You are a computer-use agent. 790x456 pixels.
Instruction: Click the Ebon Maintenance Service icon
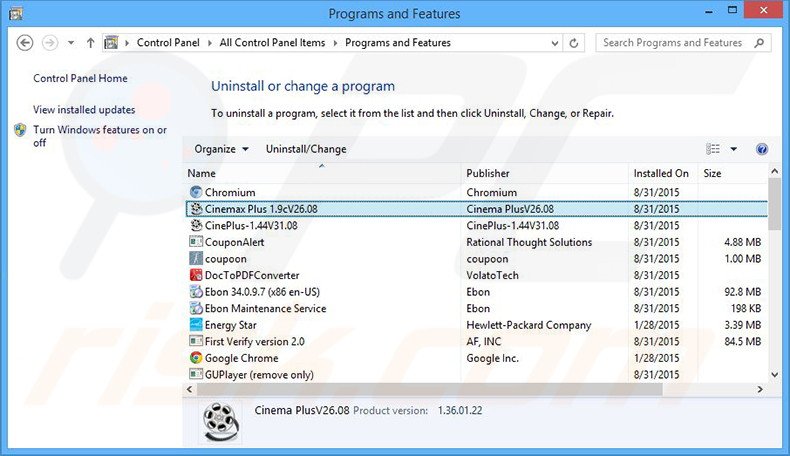pyautogui.click(x=196, y=308)
